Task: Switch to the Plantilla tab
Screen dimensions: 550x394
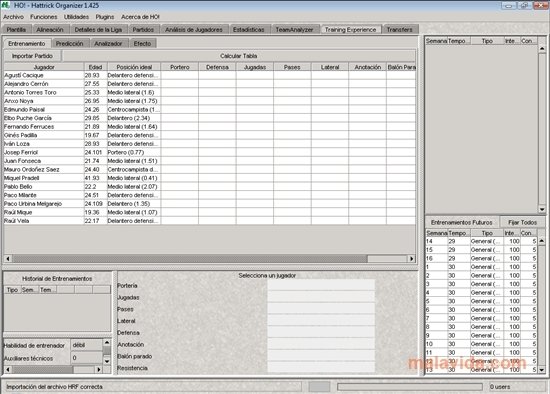Action: (x=16, y=29)
